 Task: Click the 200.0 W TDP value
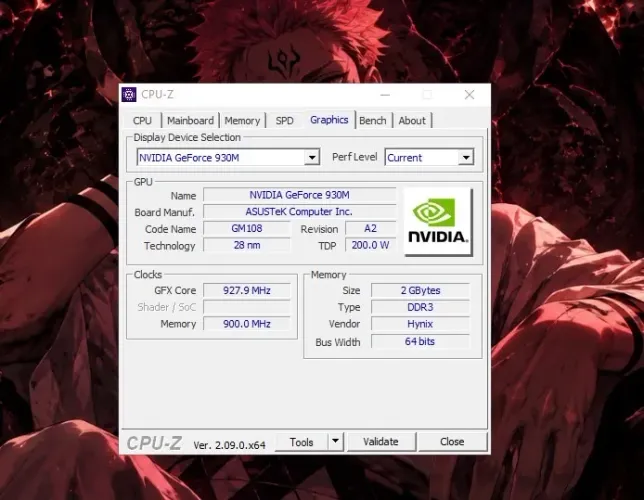point(370,245)
